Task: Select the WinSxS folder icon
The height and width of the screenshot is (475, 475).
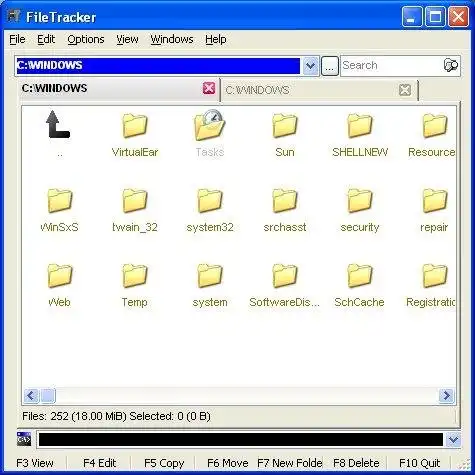Action: pyautogui.click(x=60, y=201)
